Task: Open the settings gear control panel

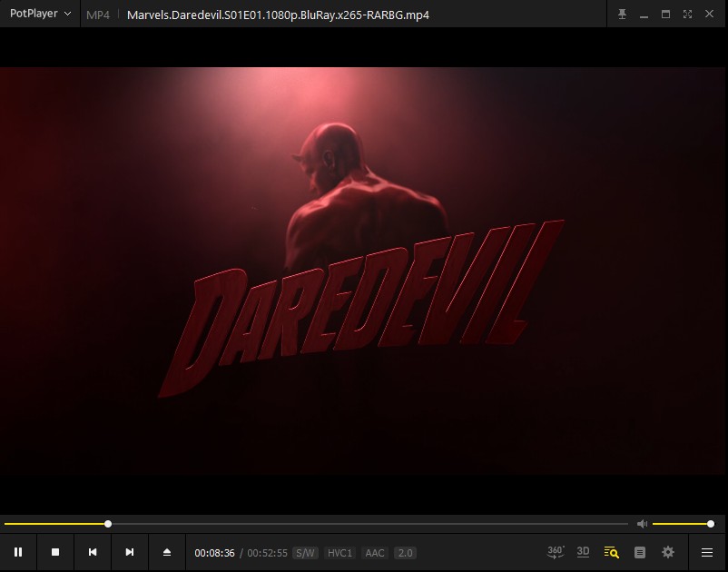Action: coord(668,552)
